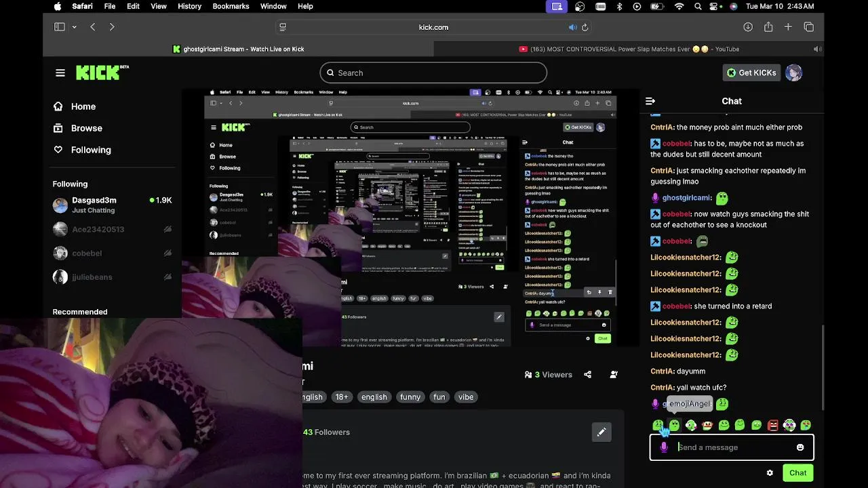Open Wi-Fi menu bar status
868x488 pixels.
pyautogui.click(x=679, y=6)
